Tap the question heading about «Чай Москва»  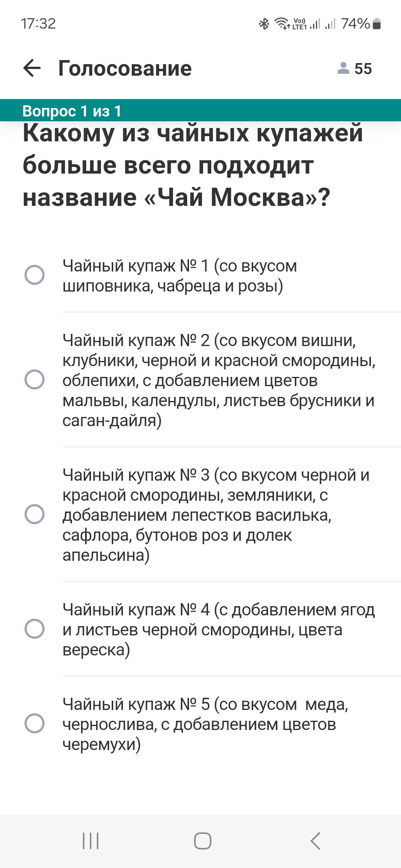tap(192, 165)
